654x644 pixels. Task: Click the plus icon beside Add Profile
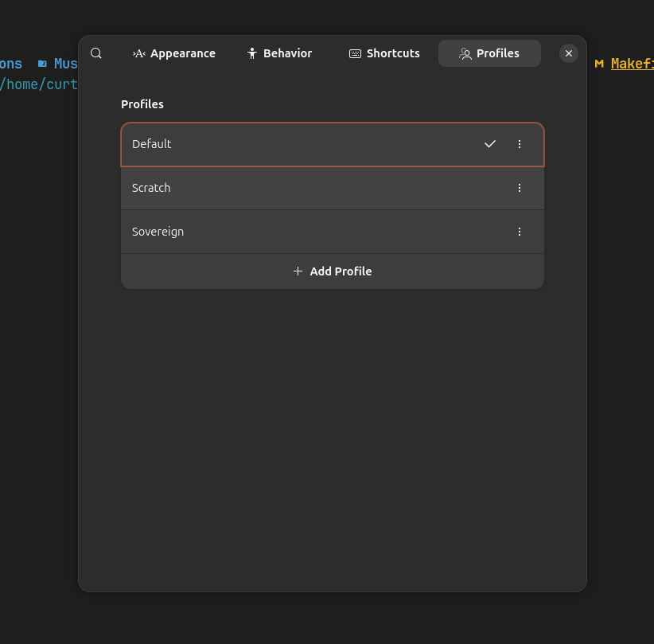(x=298, y=271)
